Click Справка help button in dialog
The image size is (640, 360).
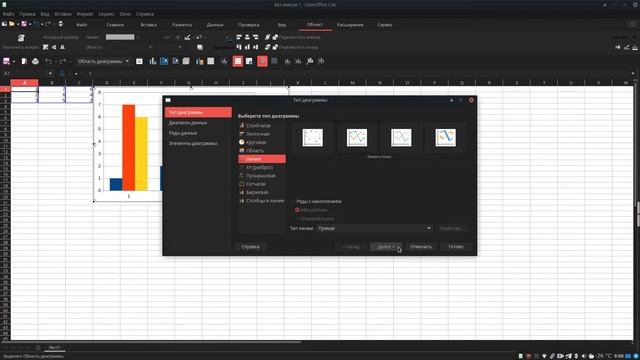click(250, 247)
